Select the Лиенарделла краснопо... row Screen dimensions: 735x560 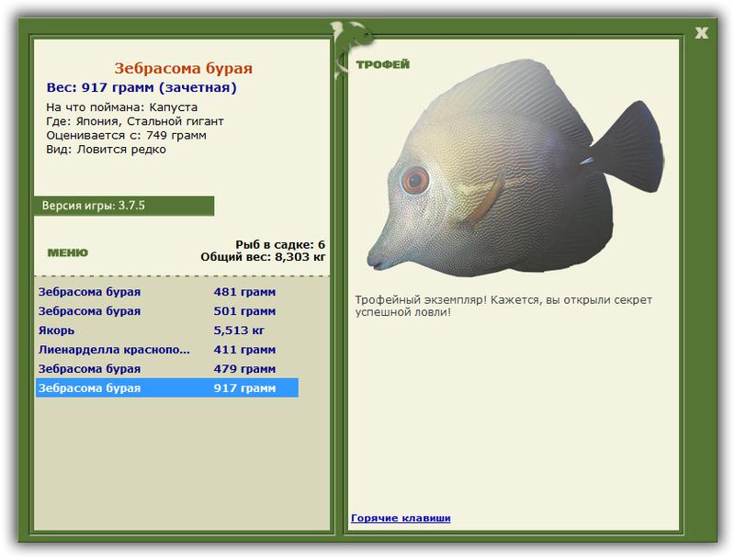pos(167,349)
